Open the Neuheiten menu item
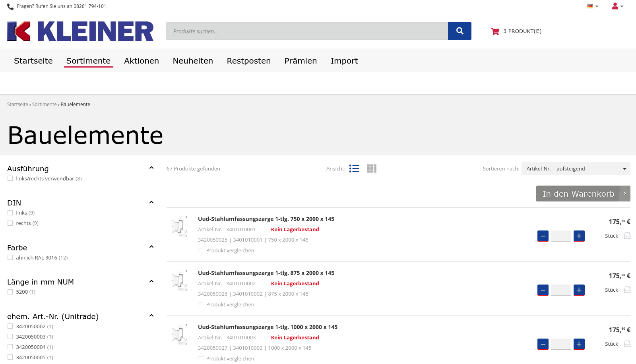Viewport: 636px width, 364px height. [x=193, y=60]
